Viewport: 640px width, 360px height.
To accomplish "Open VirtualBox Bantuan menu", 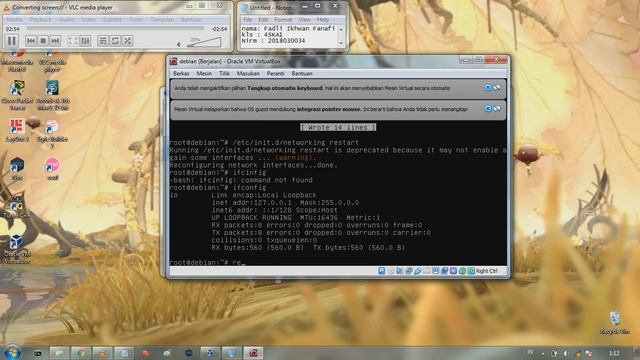I will coord(302,73).
